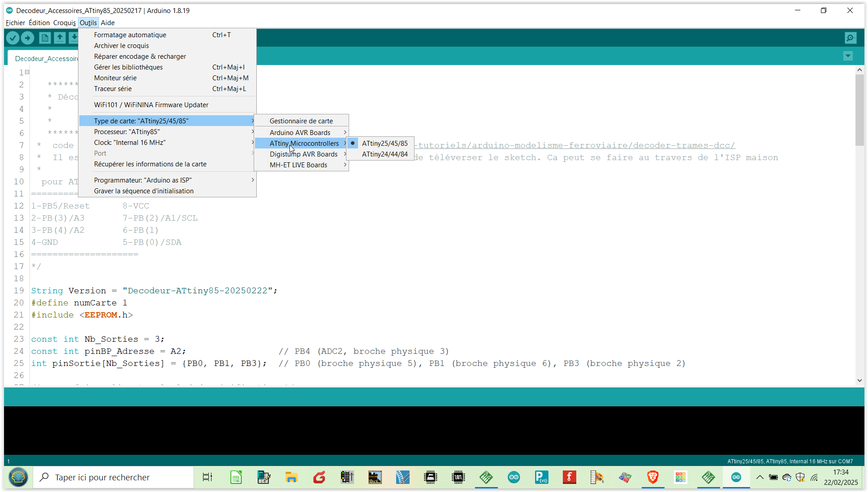The image size is (868, 492).
Task: Expand Clock "Internal 16 MHz" submenu
Action: 167,143
